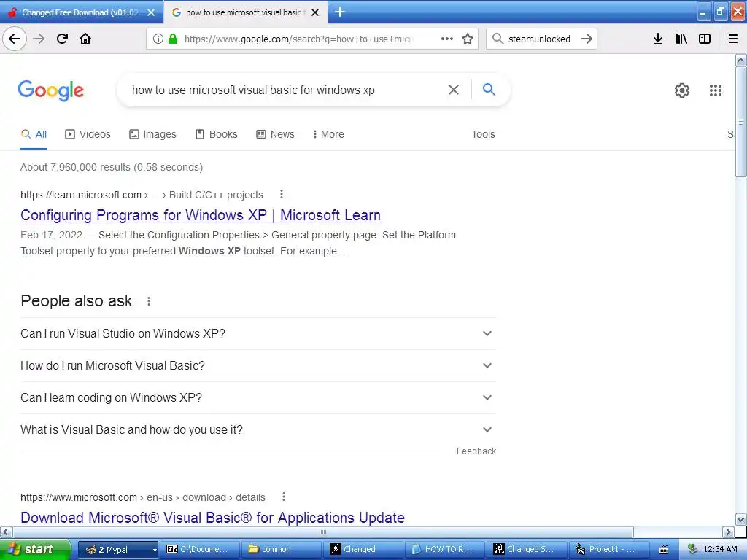Viewport: 747px width, 560px height.
Task: Open the C:\Docume... 7-Zip taskbar item
Action: click(x=199, y=550)
